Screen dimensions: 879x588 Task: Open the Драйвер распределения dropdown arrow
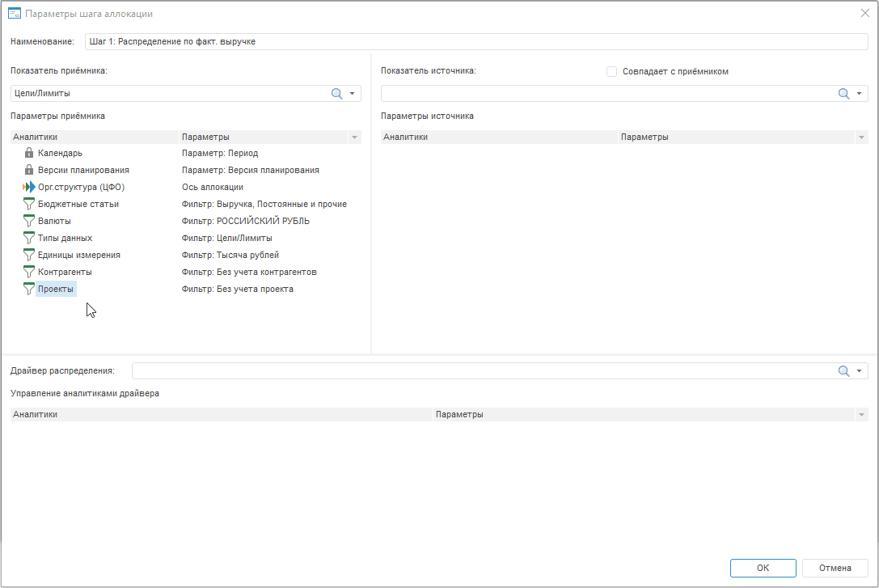[859, 371]
